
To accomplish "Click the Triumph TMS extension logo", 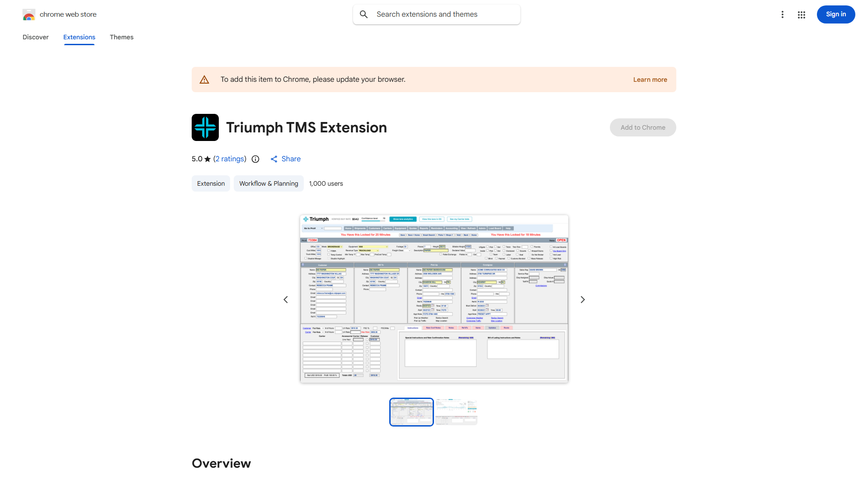I will pos(205,127).
